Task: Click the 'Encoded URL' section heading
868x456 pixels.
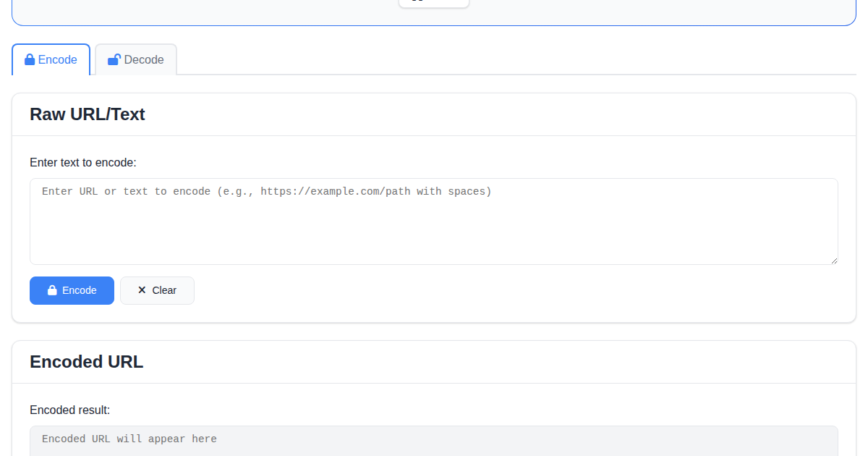Action: (87, 362)
